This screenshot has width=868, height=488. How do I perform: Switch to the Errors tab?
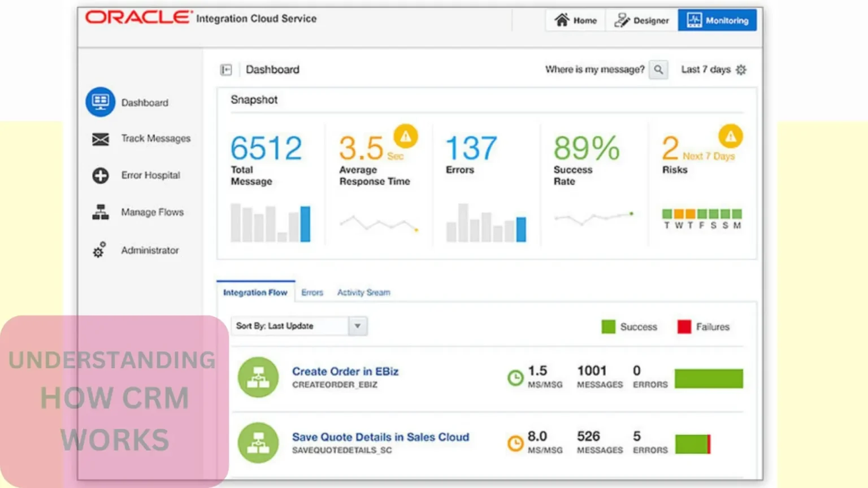(312, 293)
